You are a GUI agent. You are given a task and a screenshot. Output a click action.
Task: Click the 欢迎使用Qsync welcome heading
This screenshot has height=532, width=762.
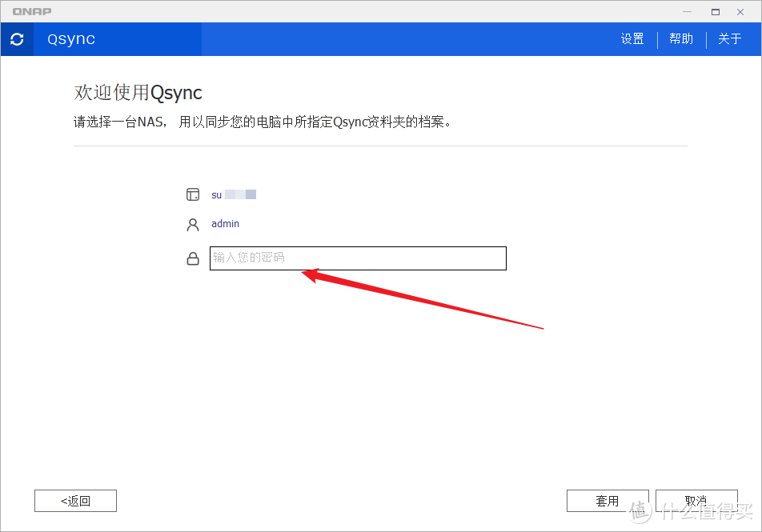coord(137,92)
